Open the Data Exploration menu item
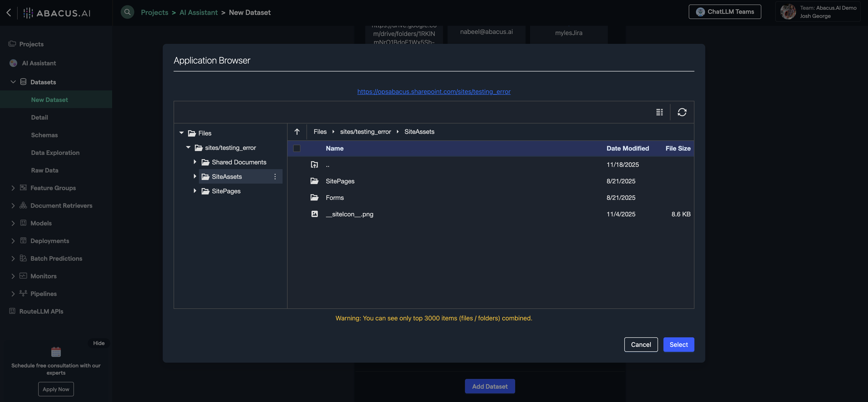This screenshot has width=868, height=402. pos(55,152)
